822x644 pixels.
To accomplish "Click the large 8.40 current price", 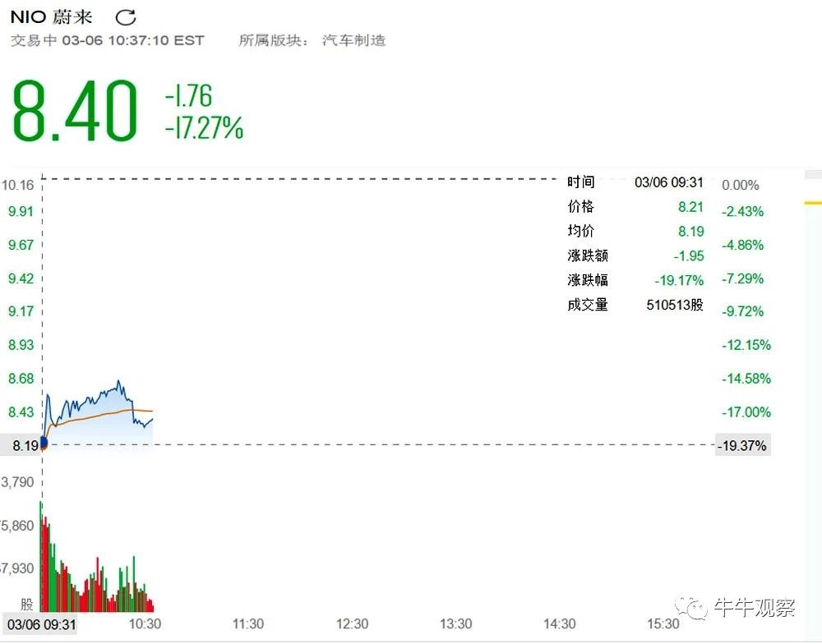I will (x=74, y=112).
